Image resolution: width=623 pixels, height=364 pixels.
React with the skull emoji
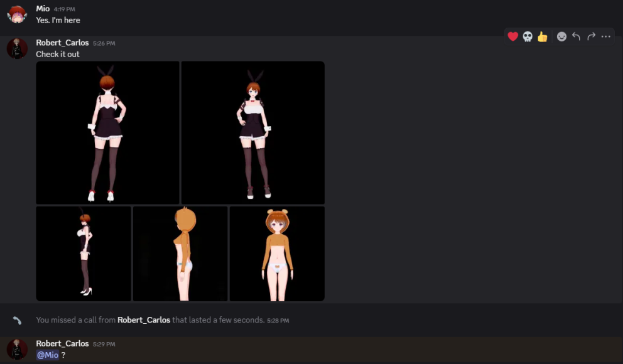click(x=528, y=36)
